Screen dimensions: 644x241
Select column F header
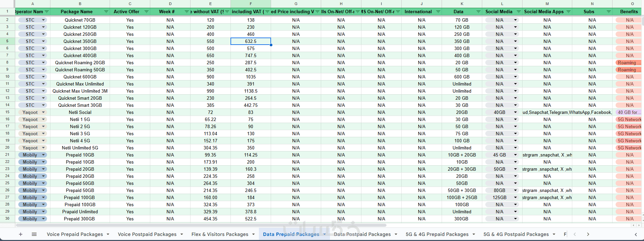[251, 4]
